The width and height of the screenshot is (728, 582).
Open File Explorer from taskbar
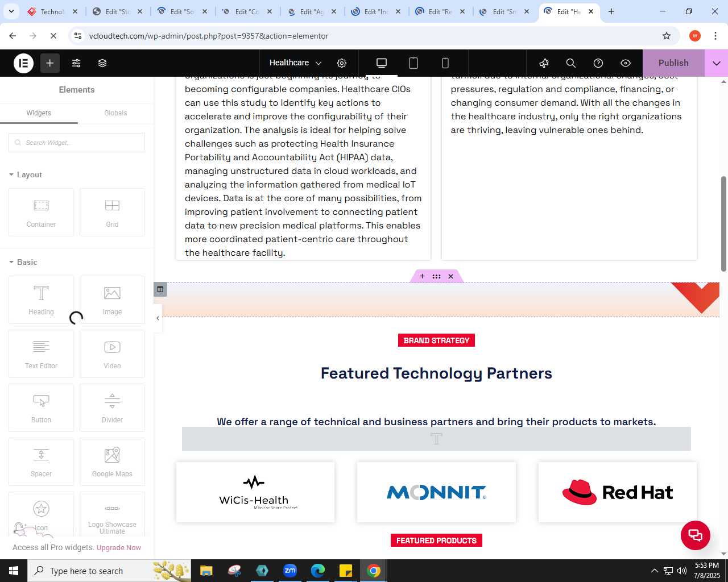point(206,571)
